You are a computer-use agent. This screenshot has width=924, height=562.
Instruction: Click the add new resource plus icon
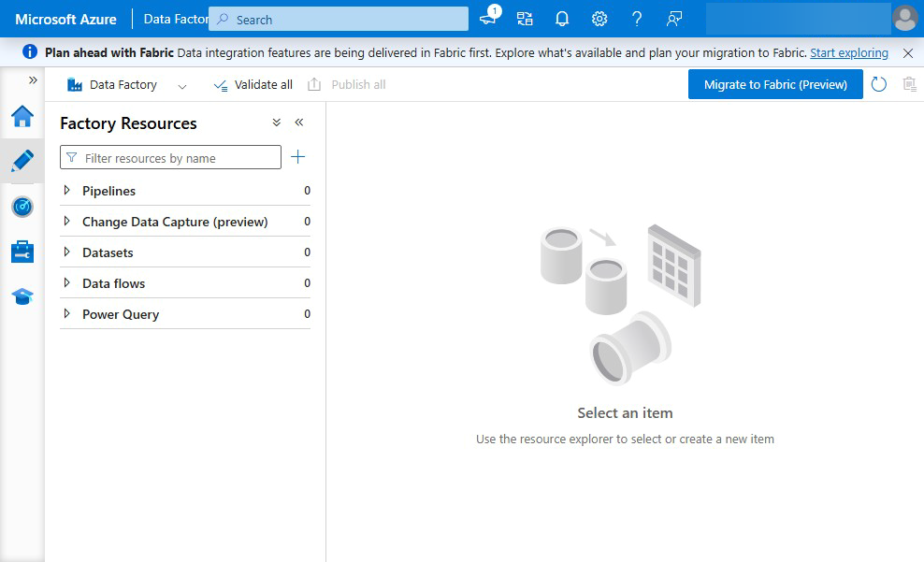point(298,157)
